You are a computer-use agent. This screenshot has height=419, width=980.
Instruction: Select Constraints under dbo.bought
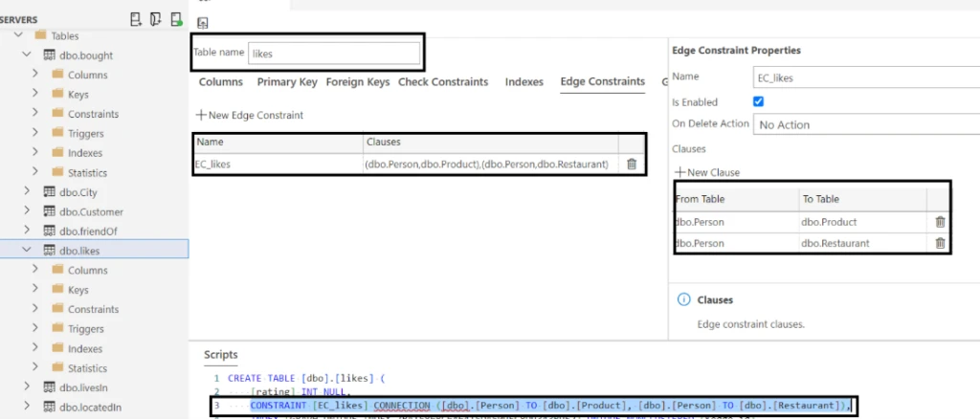coord(93,114)
